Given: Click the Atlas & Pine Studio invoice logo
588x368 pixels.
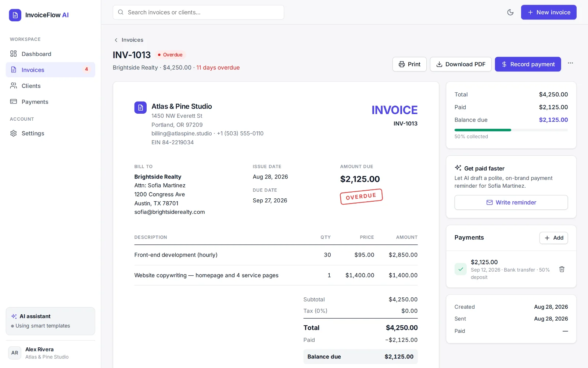Looking at the screenshot, I should point(140,108).
